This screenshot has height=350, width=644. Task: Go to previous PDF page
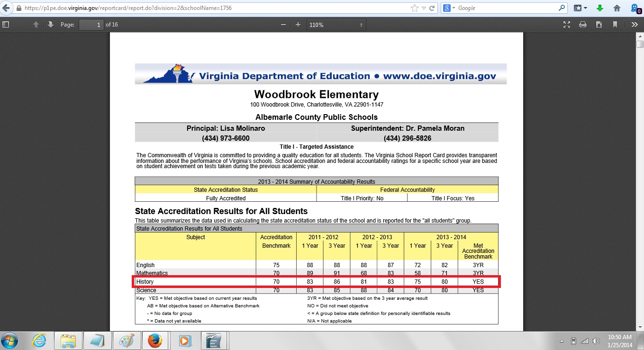[x=36, y=25]
